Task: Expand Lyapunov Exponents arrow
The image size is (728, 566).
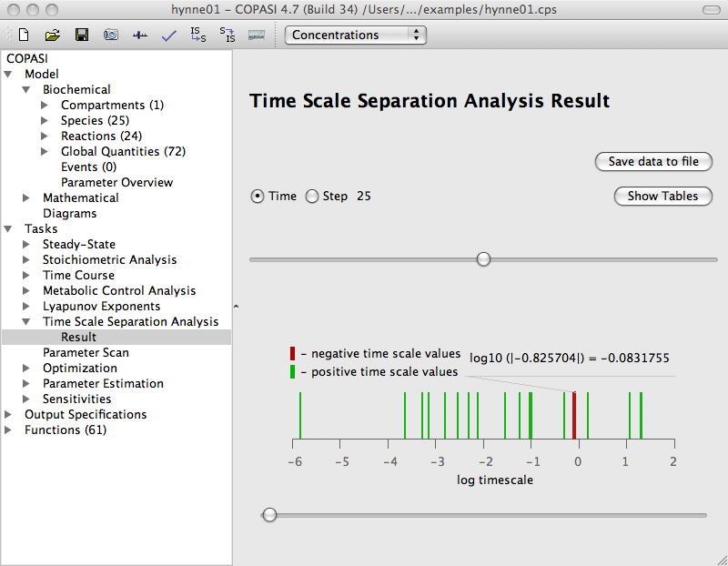Action: [x=26, y=306]
